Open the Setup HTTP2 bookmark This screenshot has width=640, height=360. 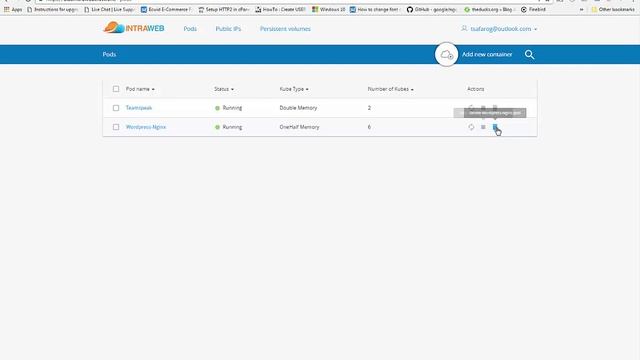click(x=224, y=9)
